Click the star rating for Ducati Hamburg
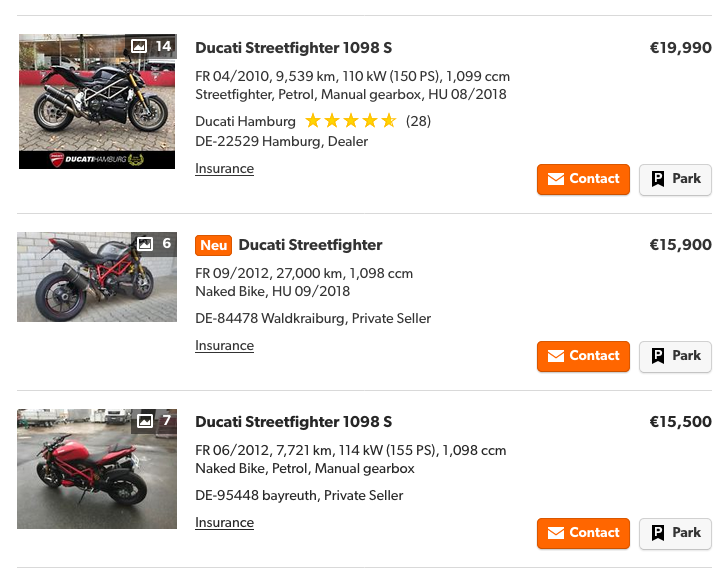The height and width of the screenshot is (579, 727). point(350,121)
